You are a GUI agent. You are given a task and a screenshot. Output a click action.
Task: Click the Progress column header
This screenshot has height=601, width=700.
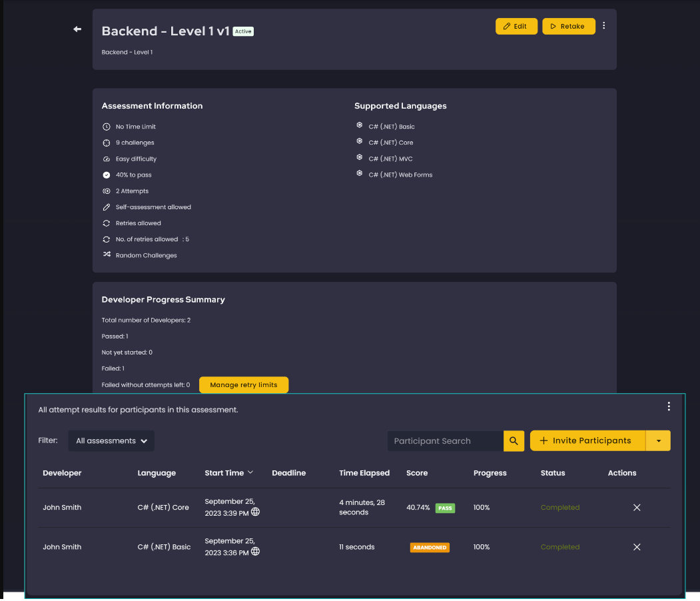[490, 473]
